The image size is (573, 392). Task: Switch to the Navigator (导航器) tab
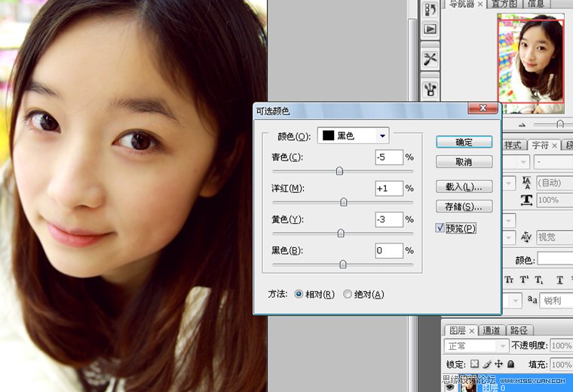click(x=462, y=4)
